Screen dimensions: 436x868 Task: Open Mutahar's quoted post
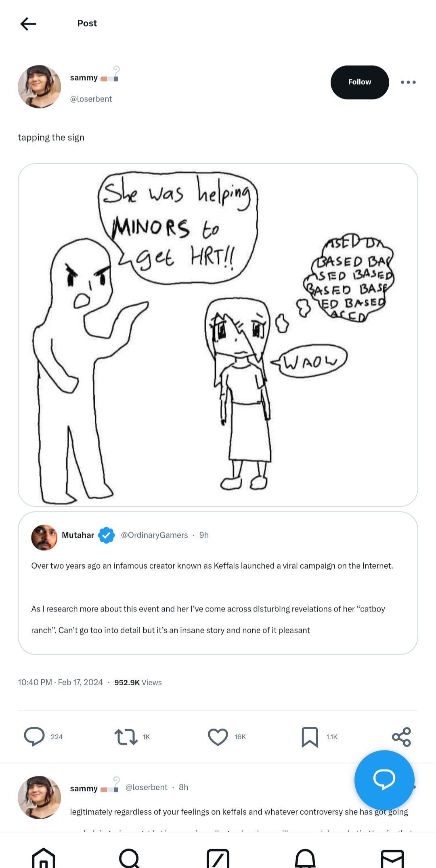(218, 597)
